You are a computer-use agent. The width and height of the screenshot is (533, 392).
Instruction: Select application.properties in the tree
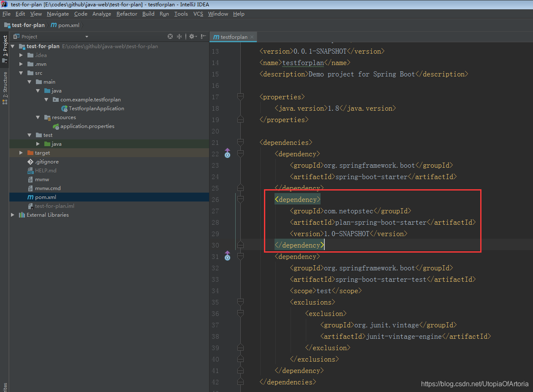[87, 126]
